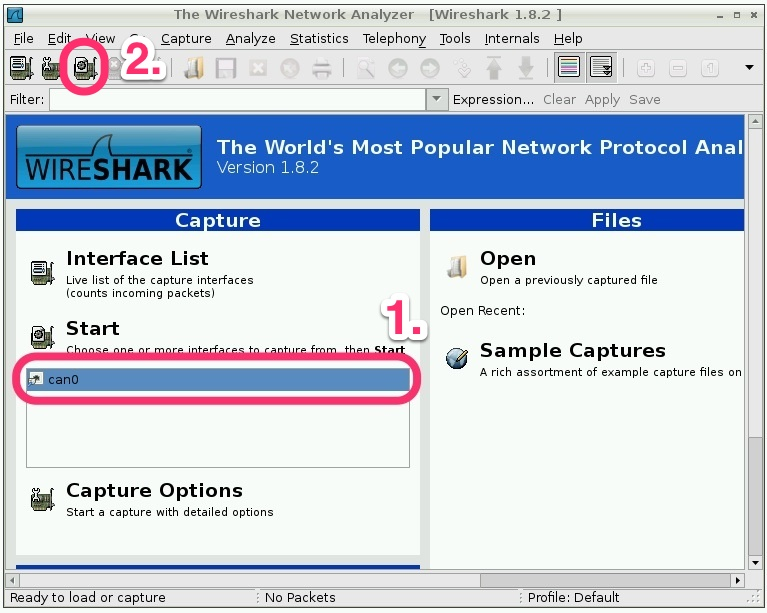Image resolution: width=767 pixels, height=613 pixels.
Task: Open the Capture menu
Action: click(186, 38)
